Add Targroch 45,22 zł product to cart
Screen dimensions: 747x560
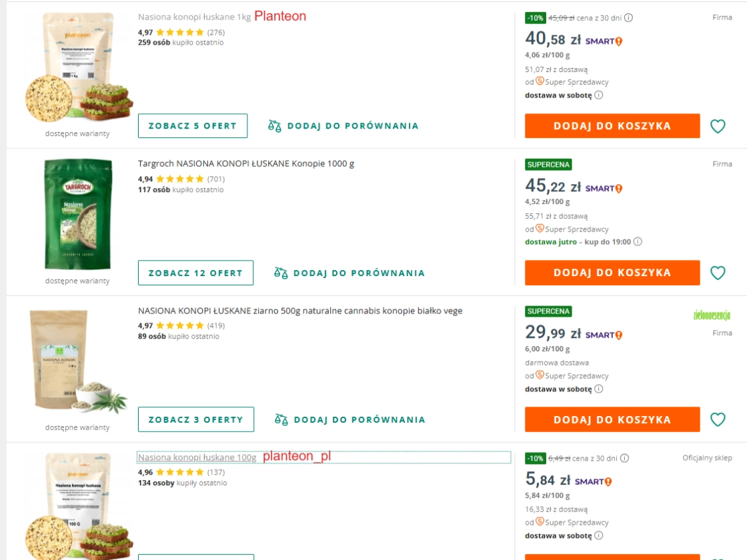pyautogui.click(x=612, y=273)
